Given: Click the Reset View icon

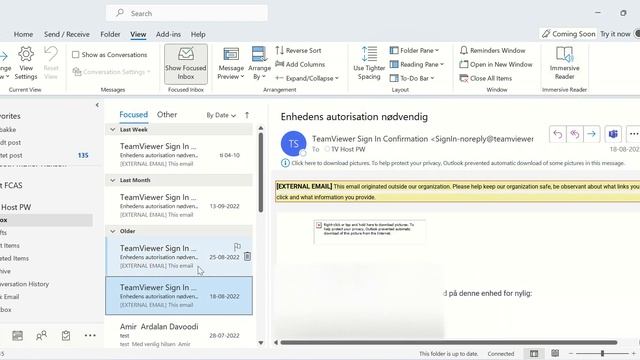Looking at the screenshot, I should [51, 63].
